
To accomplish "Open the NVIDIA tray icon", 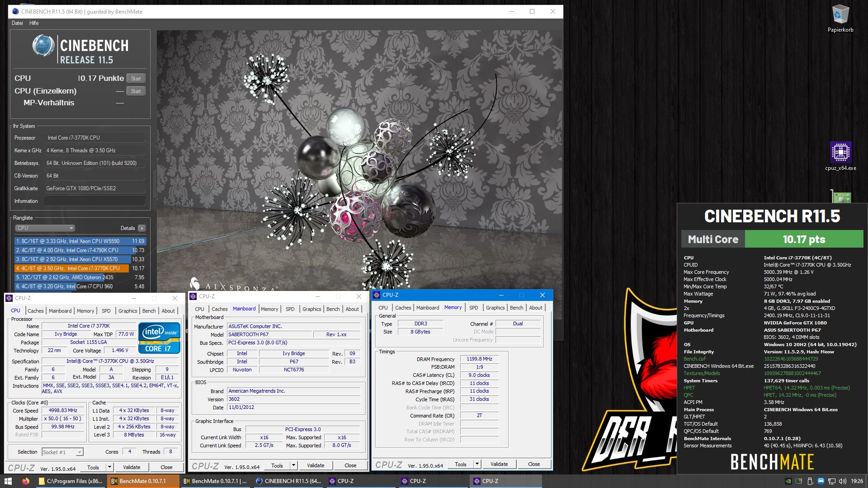I will (788, 481).
